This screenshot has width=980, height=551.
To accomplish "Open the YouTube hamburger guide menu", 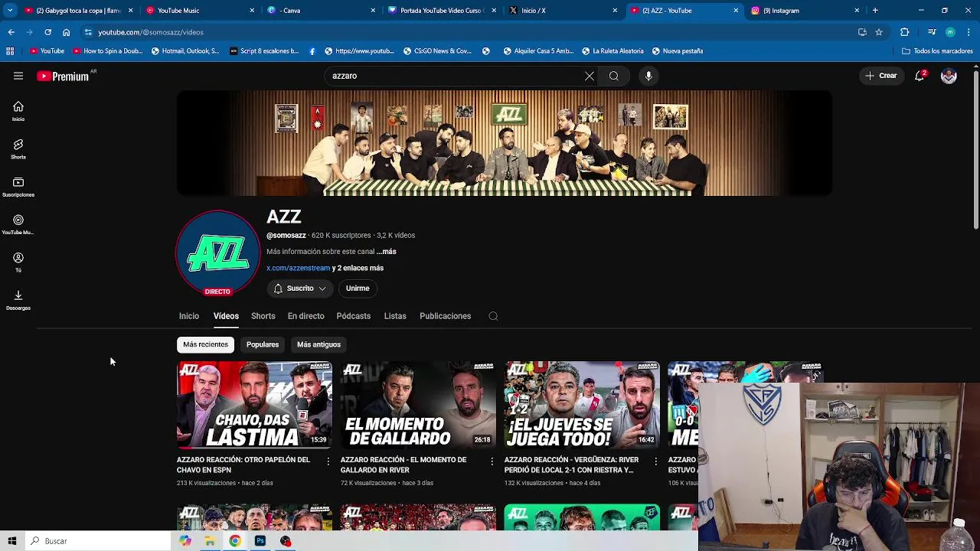I will click(18, 76).
